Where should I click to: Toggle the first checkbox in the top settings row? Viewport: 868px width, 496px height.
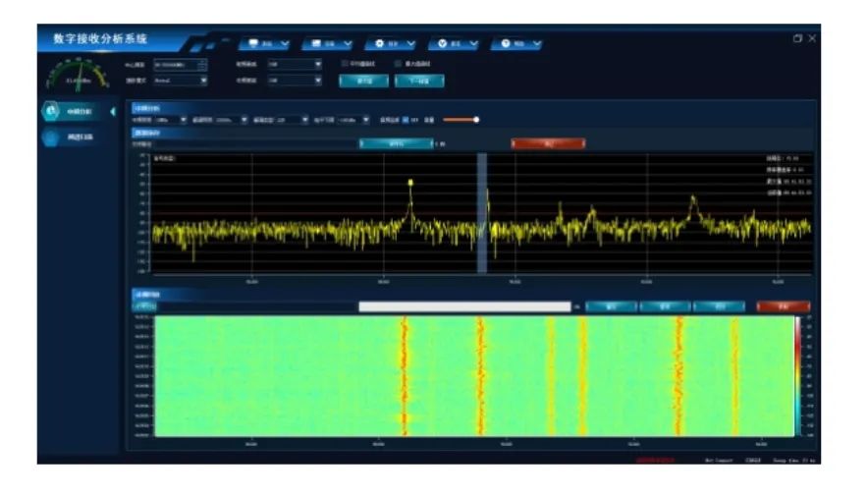pos(344,64)
